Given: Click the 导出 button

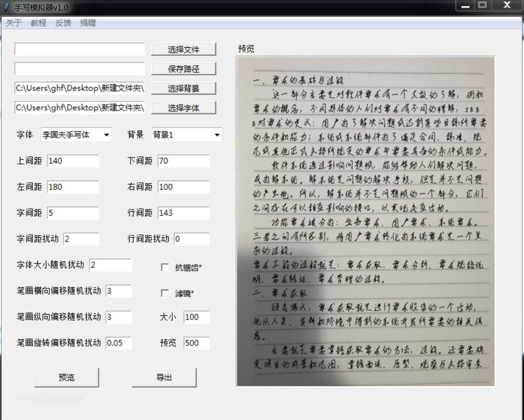Looking at the screenshot, I should coord(164,377).
